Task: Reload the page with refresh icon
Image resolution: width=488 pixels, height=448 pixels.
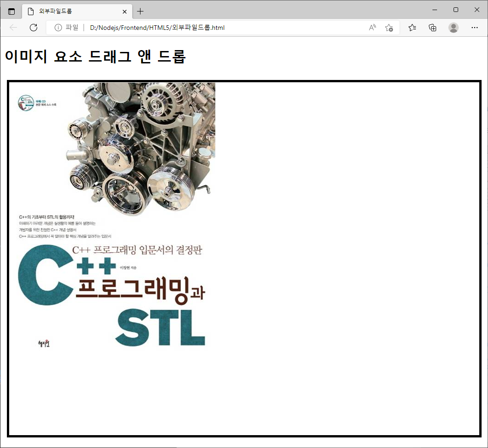Action: (x=34, y=28)
